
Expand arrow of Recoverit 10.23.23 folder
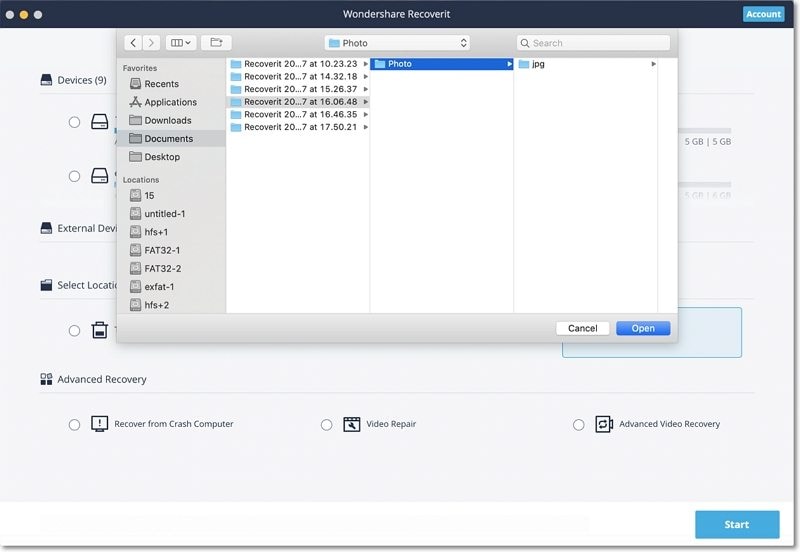coord(365,64)
